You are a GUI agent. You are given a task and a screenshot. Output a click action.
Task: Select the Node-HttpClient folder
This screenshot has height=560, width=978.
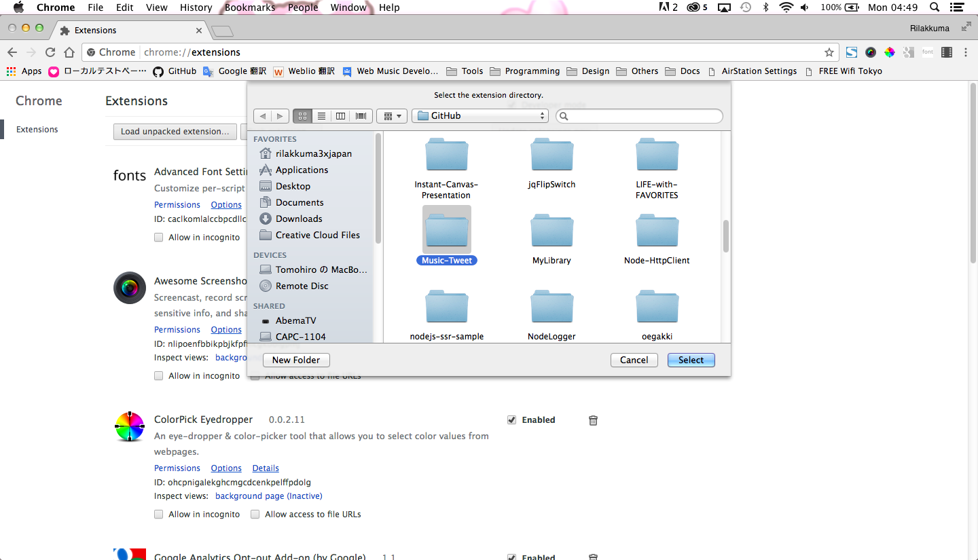point(657,239)
